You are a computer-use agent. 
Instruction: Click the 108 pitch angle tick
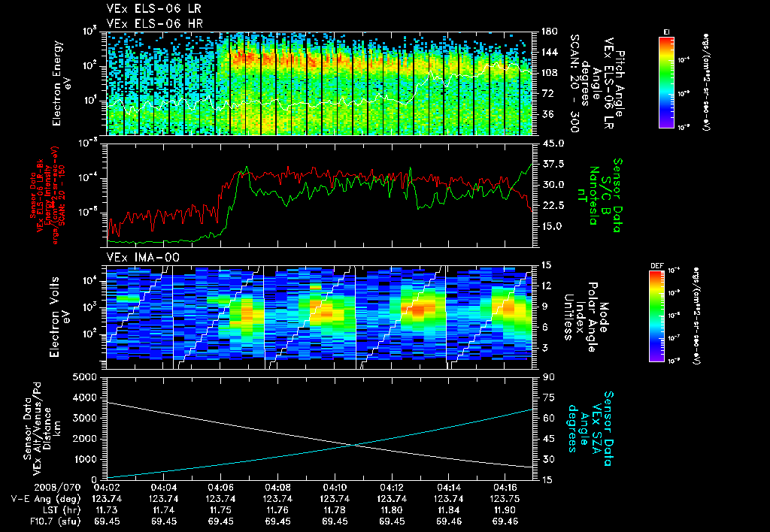point(550,73)
